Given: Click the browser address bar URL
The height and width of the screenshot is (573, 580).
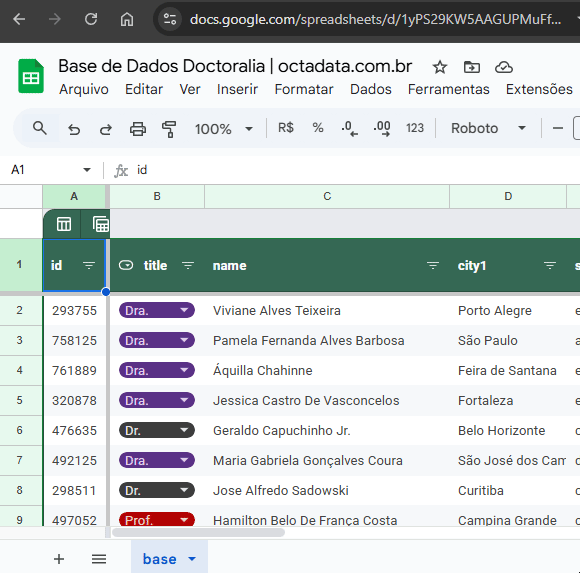Looking at the screenshot, I should point(375,19).
